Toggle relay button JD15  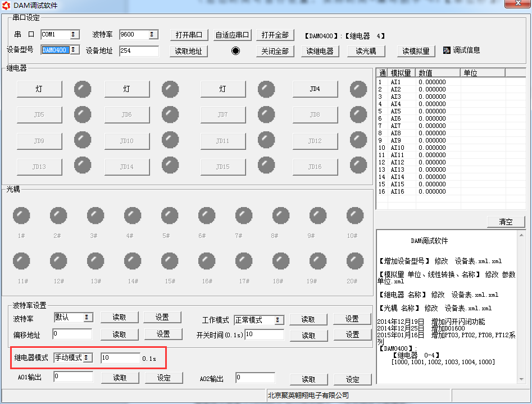[x=223, y=167]
